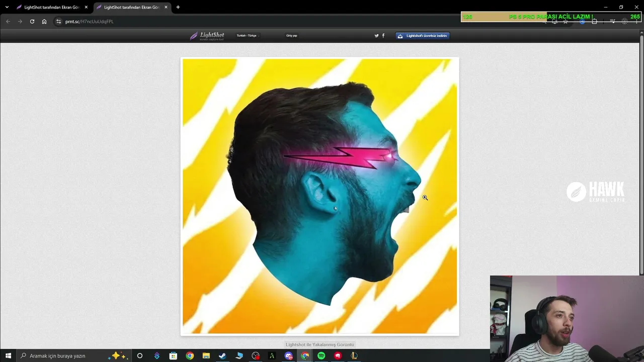Viewport: 644px width, 362px height.
Task: Click the Giriş yap sign-in link
Action: tap(292, 36)
